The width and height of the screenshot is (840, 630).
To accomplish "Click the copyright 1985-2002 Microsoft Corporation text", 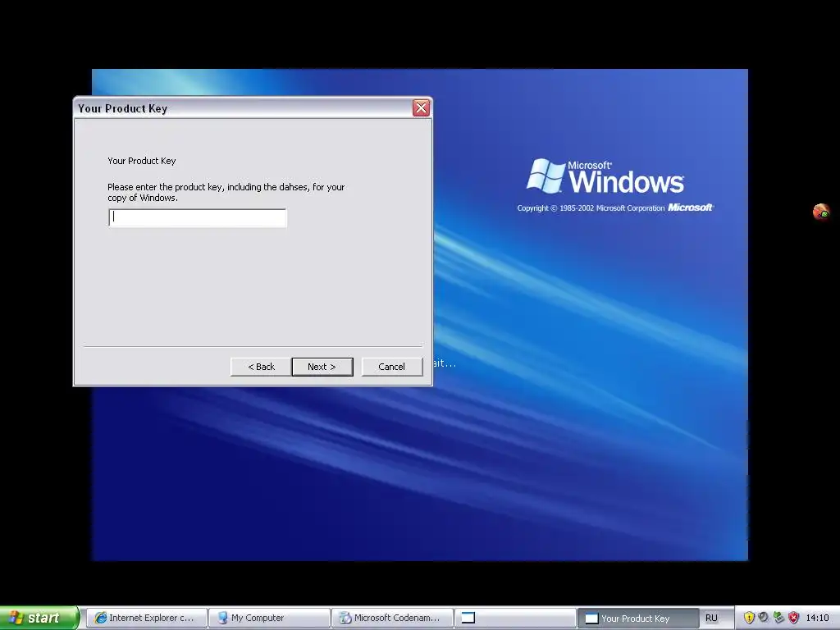I will [591, 208].
